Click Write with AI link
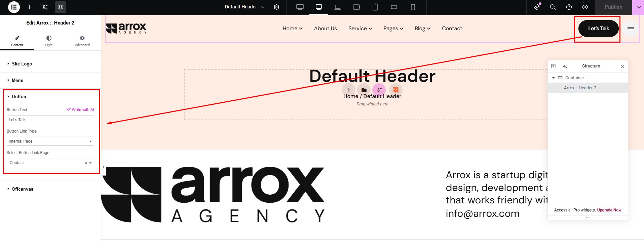 pyautogui.click(x=80, y=110)
